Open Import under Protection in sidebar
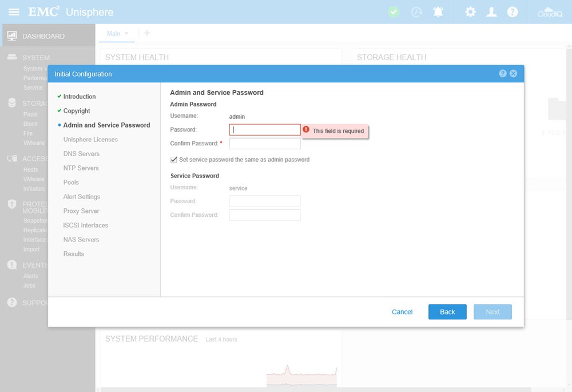Screen dimensions: 572x392 click(x=31, y=249)
